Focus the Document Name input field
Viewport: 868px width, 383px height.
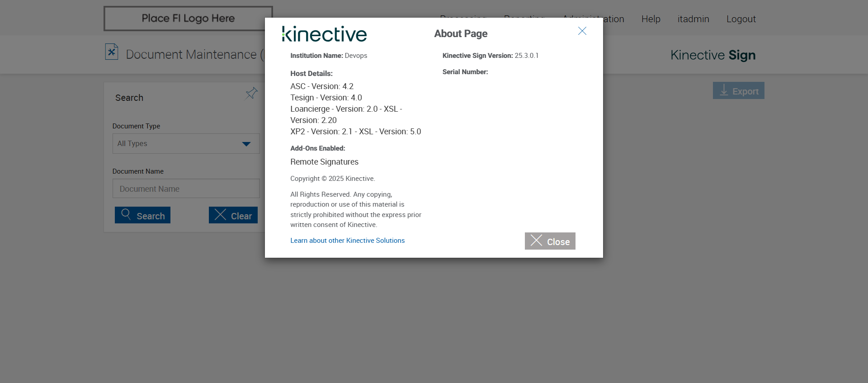pos(186,189)
